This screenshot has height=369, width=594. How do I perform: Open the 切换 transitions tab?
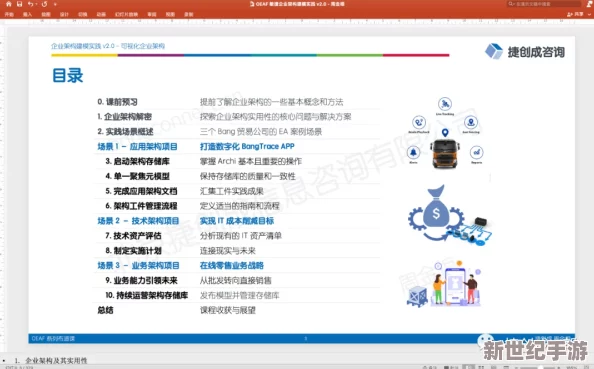(83, 14)
